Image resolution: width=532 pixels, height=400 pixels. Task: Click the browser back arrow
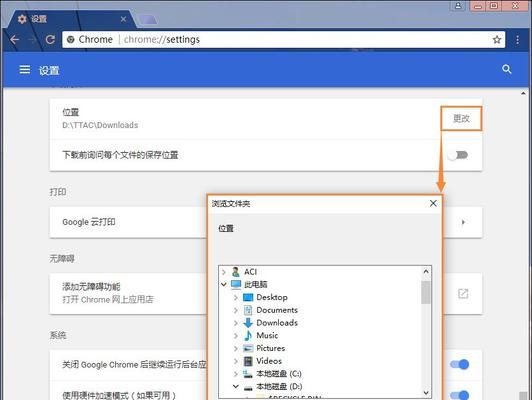coord(15,40)
